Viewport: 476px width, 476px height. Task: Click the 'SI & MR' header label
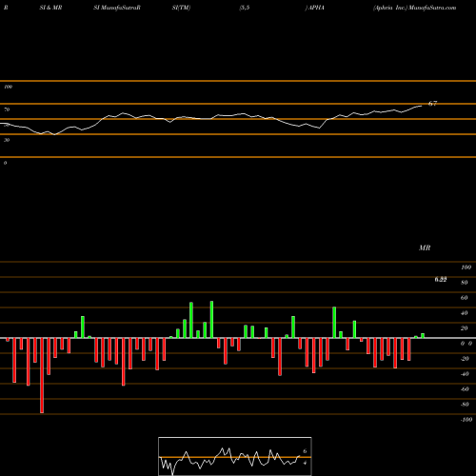[50, 8]
